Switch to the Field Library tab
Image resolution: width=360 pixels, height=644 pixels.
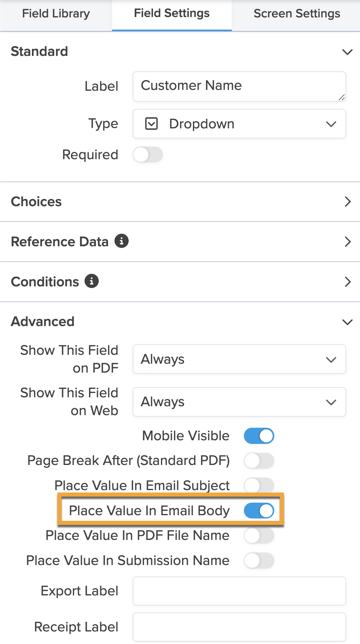(x=56, y=14)
